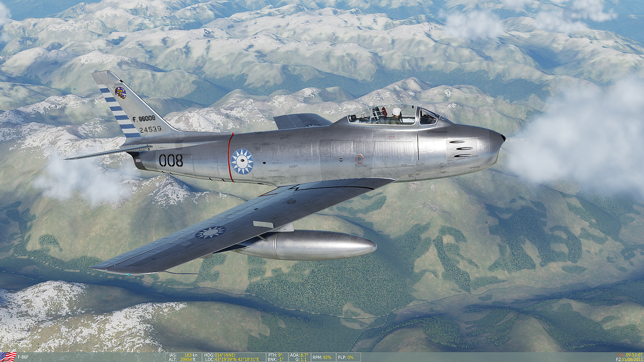This screenshot has width=644, height=362.
Task: Click the blue sun roundel on the fuselage
Action: click(x=242, y=162)
